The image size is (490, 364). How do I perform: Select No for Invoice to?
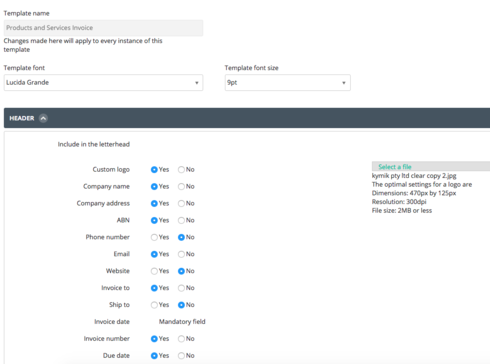click(x=181, y=288)
